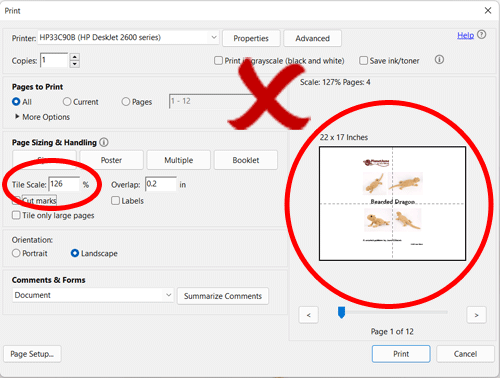Click the Copies input field
The width and height of the screenshot is (500, 378).
54,60
